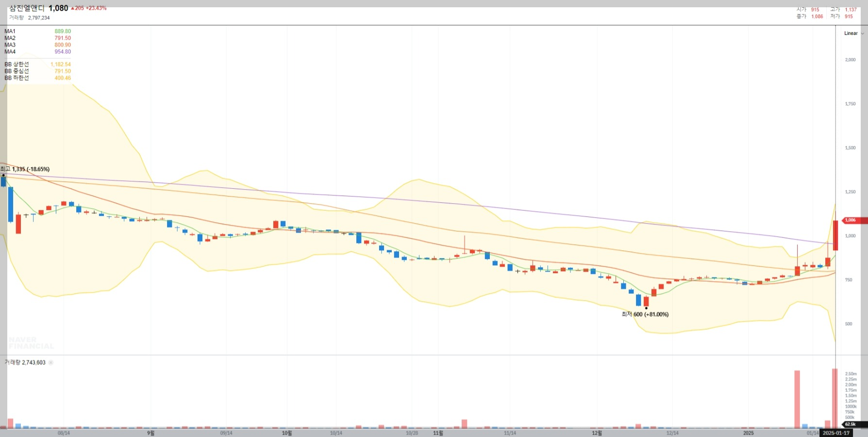This screenshot has width=868, height=437.
Task: Click the 11/14 date on time axis
Action: pyautogui.click(x=510, y=433)
